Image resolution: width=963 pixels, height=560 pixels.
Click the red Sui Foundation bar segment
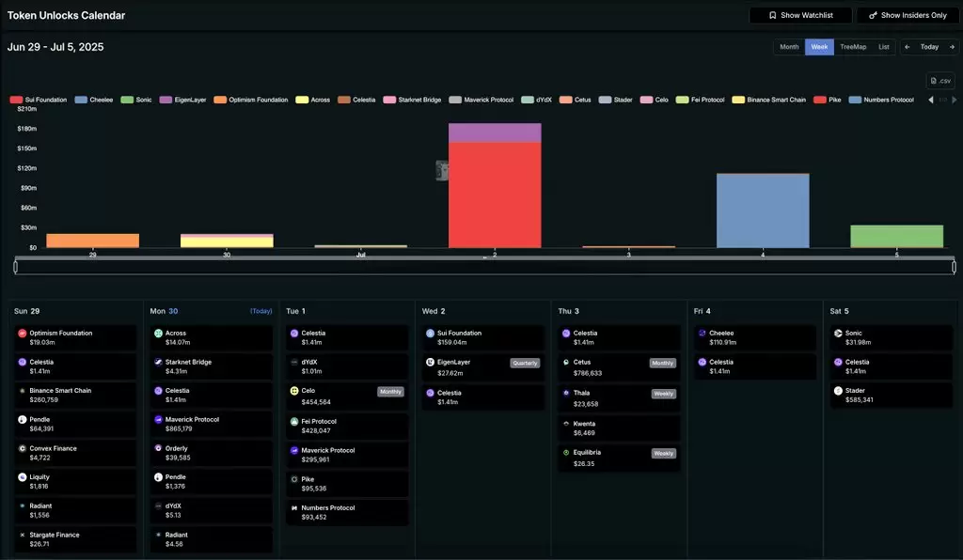coord(495,195)
